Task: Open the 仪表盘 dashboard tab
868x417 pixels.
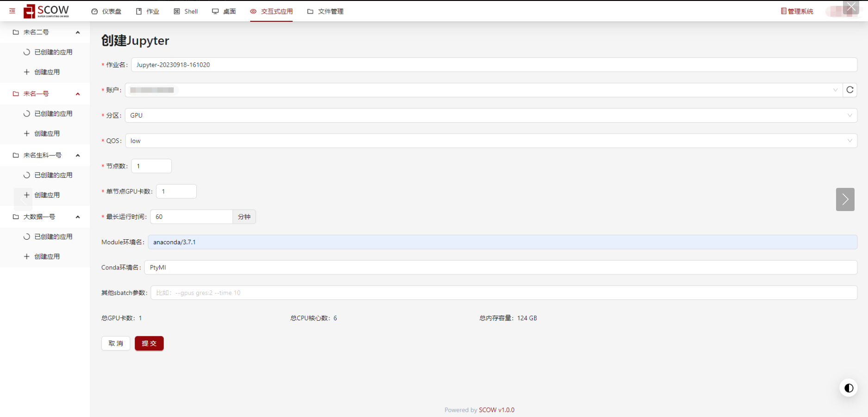Action: pyautogui.click(x=106, y=11)
